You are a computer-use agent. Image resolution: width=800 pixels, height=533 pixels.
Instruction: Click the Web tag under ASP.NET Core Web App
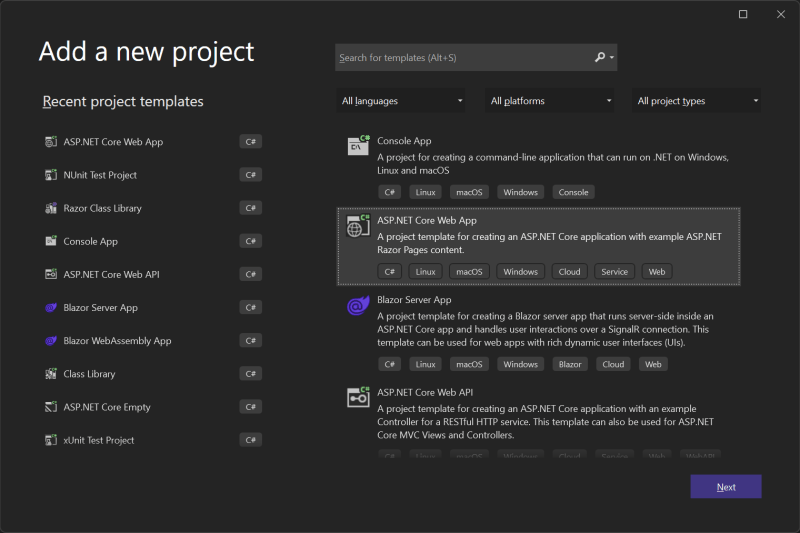(x=657, y=272)
